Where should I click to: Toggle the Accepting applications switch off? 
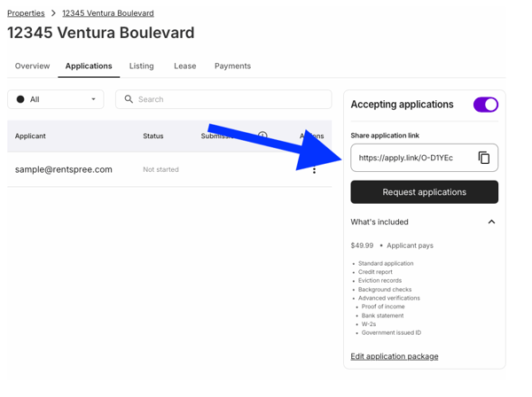486,105
